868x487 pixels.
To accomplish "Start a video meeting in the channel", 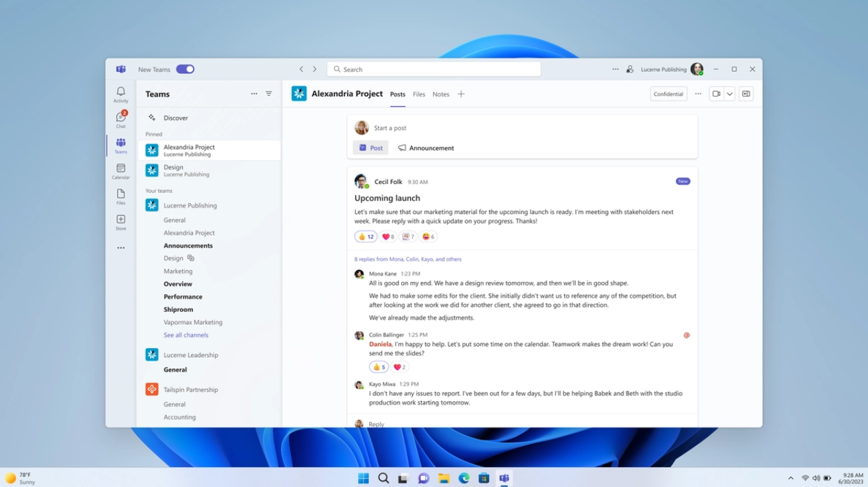I will (x=716, y=94).
